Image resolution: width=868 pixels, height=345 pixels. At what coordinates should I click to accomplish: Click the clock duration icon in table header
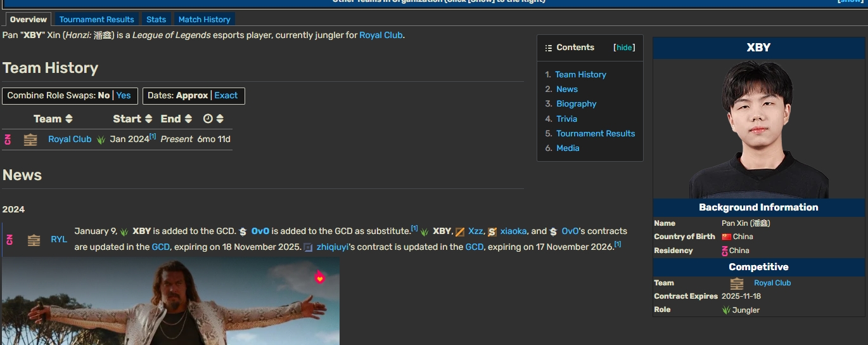coord(208,119)
